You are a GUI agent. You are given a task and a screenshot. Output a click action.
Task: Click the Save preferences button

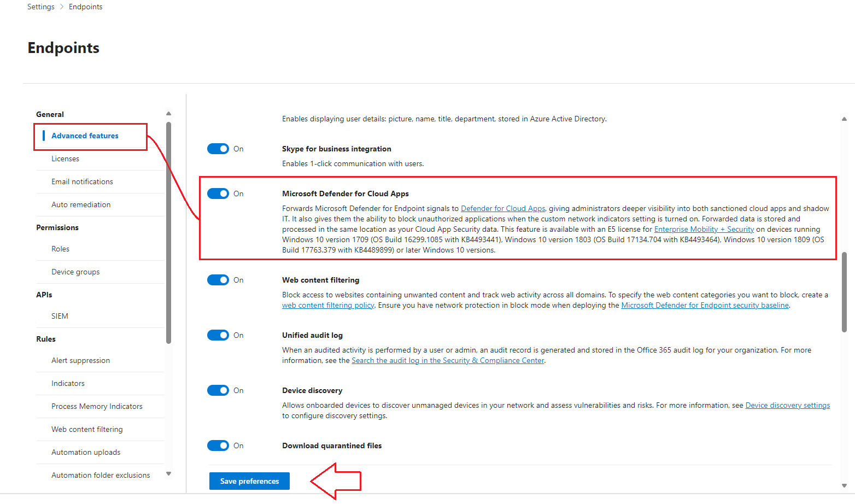pos(249,481)
